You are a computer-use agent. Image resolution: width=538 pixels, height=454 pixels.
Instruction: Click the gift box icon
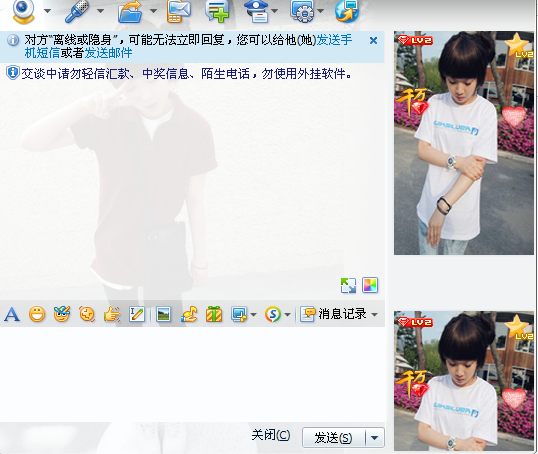(214, 314)
